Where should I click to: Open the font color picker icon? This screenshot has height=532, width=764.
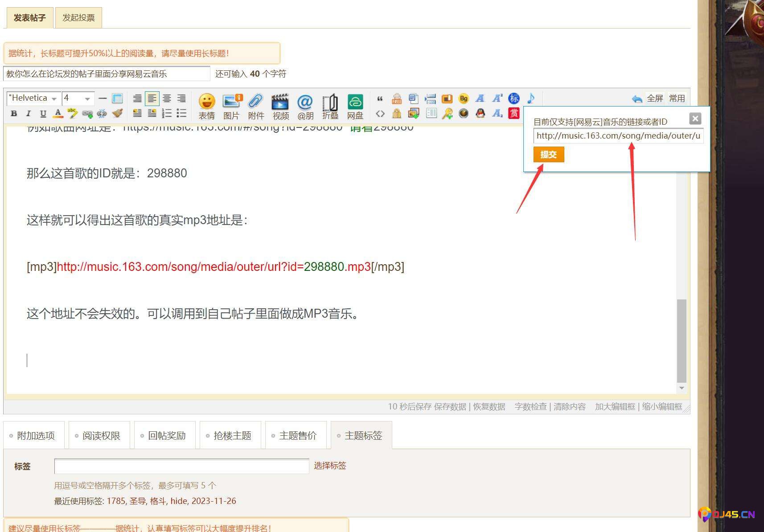tap(58, 114)
